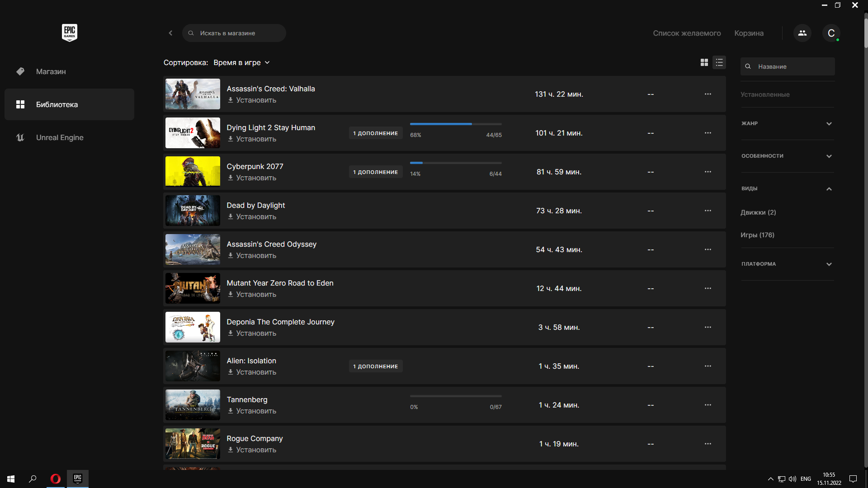The height and width of the screenshot is (488, 868).
Task: Click the Dead by Daylight thumbnail
Action: [193, 211]
